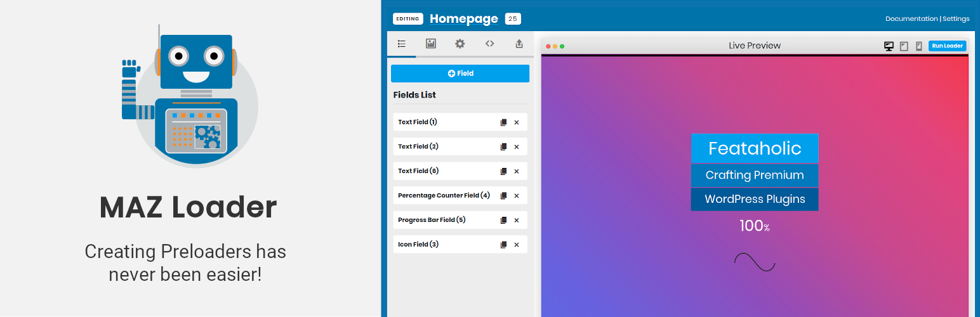
Task: Click the Fields List heading
Action: coord(414,95)
